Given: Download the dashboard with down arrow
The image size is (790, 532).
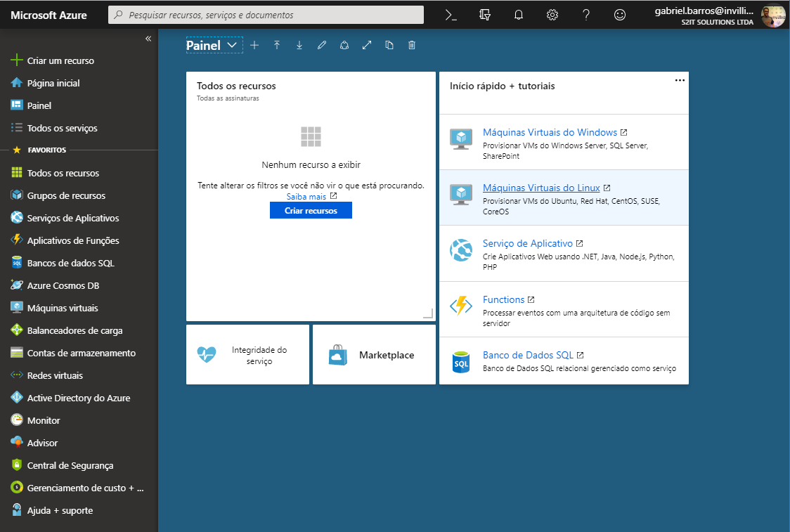Looking at the screenshot, I should pyautogui.click(x=299, y=46).
